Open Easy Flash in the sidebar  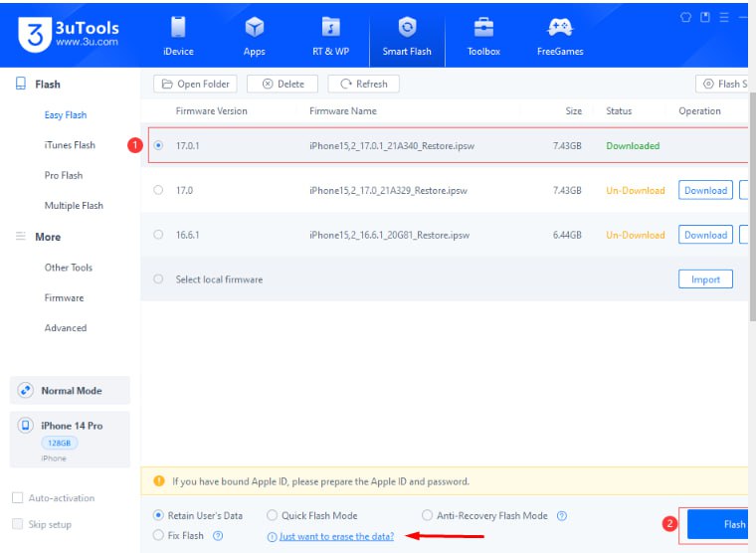[x=66, y=114]
